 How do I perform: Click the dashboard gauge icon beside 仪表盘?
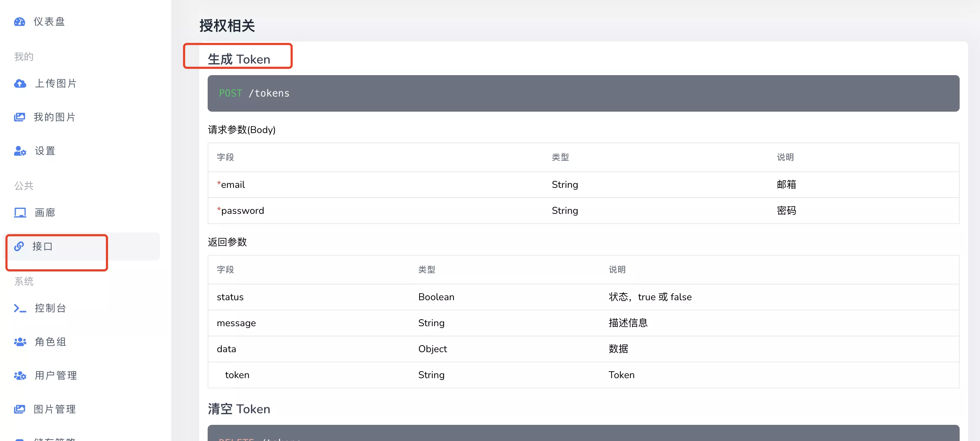pos(19,22)
